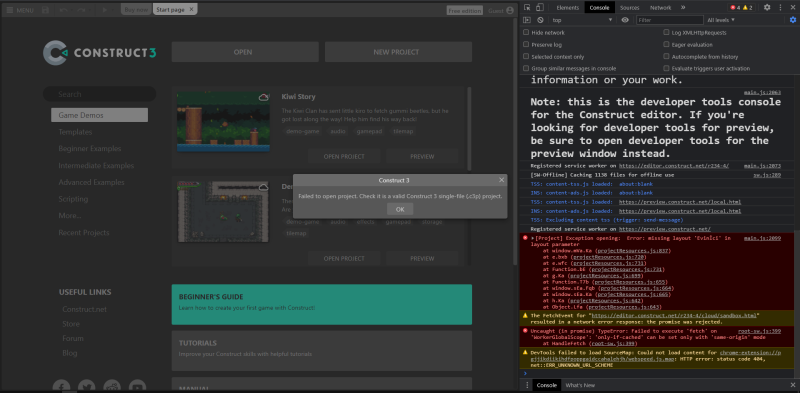Image resolution: width=800 pixels, height=393 pixels.
Task: Select Game Demos category
Action: pos(99,115)
